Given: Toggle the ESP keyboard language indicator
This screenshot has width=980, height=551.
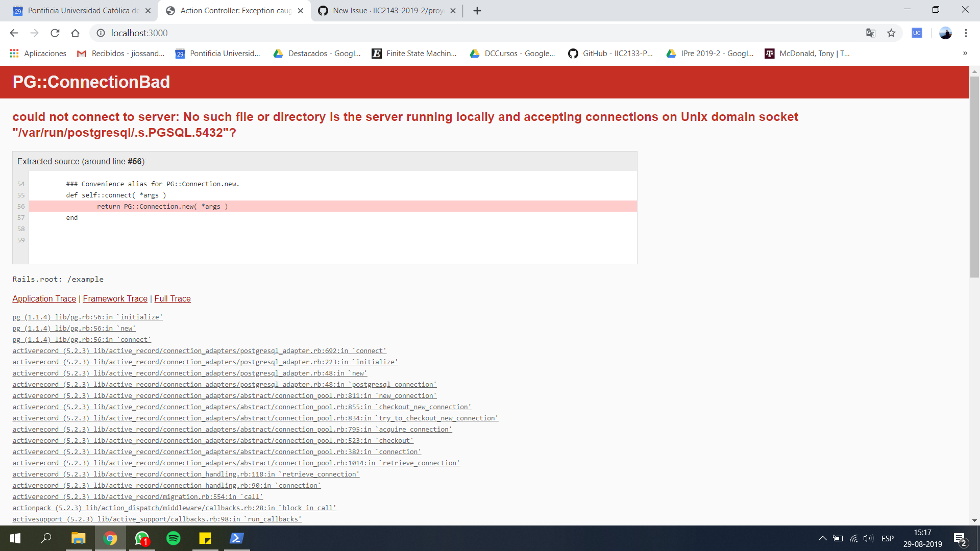Looking at the screenshot, I should [888, 538].
